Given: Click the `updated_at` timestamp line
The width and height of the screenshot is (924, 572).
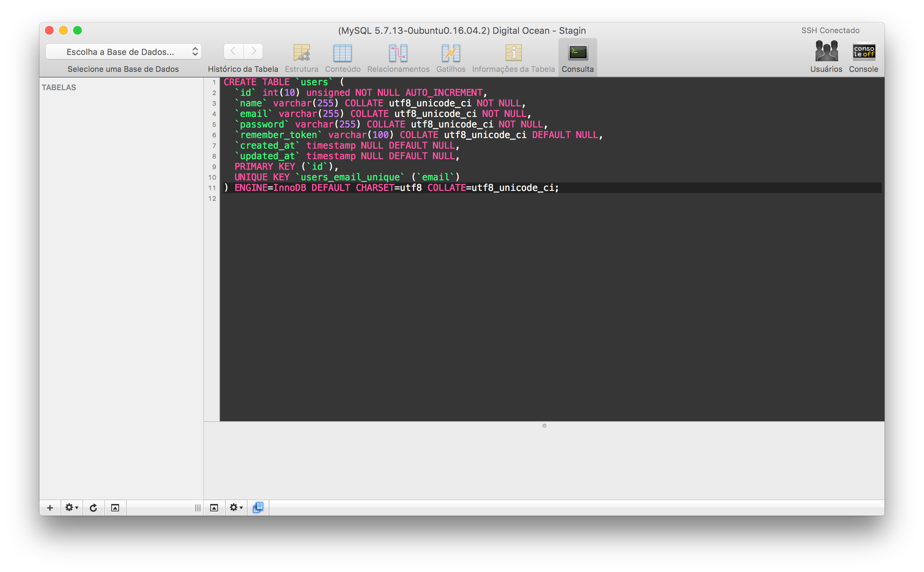Looking at the screenshot, I should tap(347, 156).
